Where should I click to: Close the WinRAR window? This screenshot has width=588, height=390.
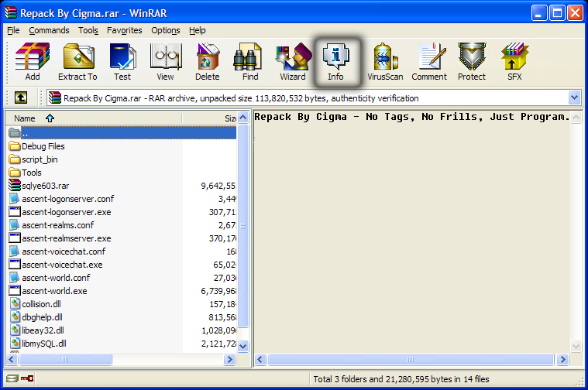pos(575,13)
